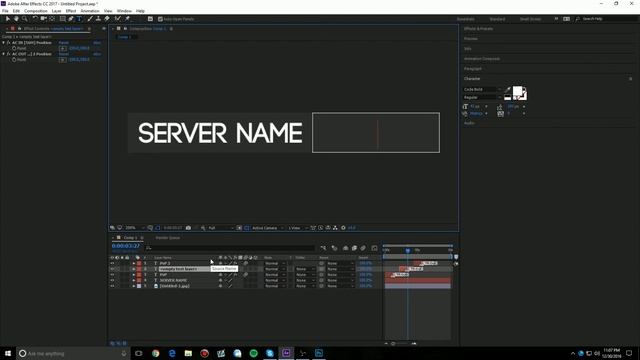Screen dimensions: 640x360
Task: Click the timeline layer search field
Action: point(230,248)
